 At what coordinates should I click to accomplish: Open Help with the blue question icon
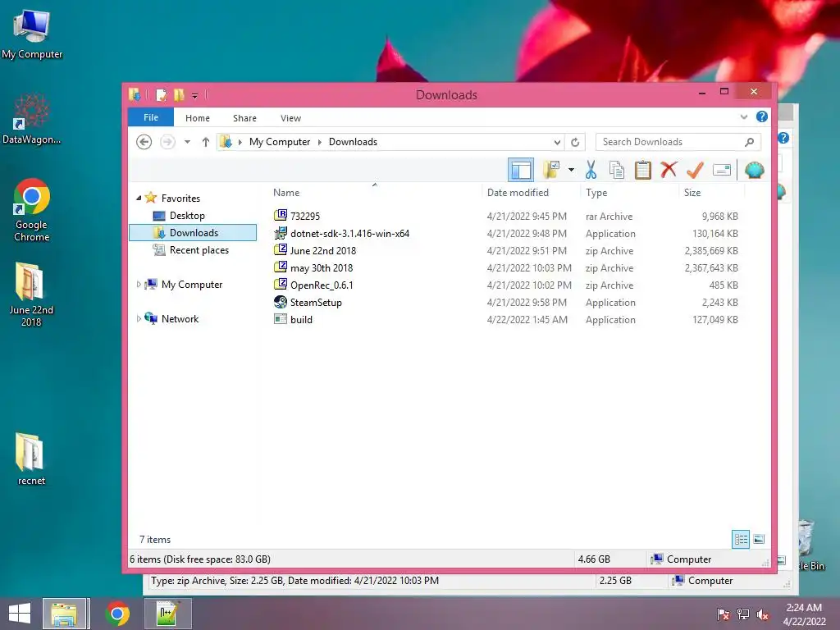click(x=762, y=116)
